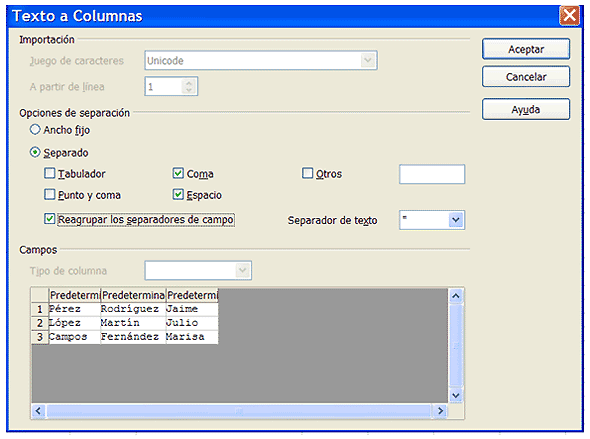This screenshot has height=439, width=590.
Task: Uncheck the Coma separator checkbox
Action: click(178, 173)
